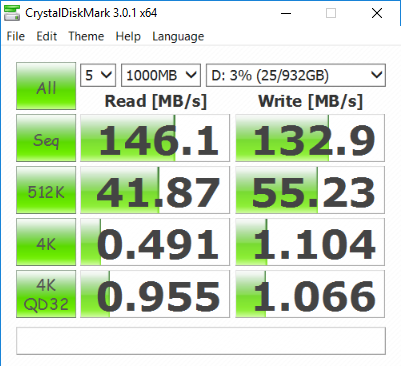Image resolution: width=401 pixels, height=366 pixels.
Task: Select the 512K read result 41.87
Action: click(155, 190)
